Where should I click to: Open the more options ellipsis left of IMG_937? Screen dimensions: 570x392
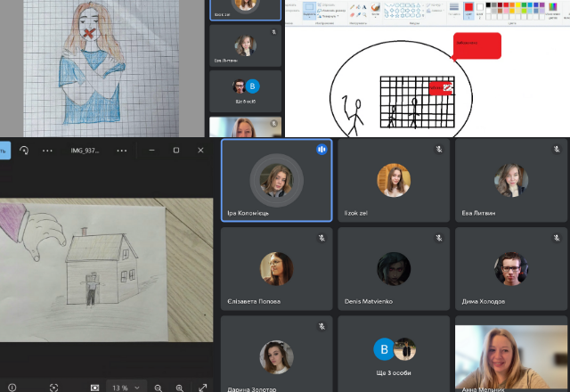pos(47,151)
